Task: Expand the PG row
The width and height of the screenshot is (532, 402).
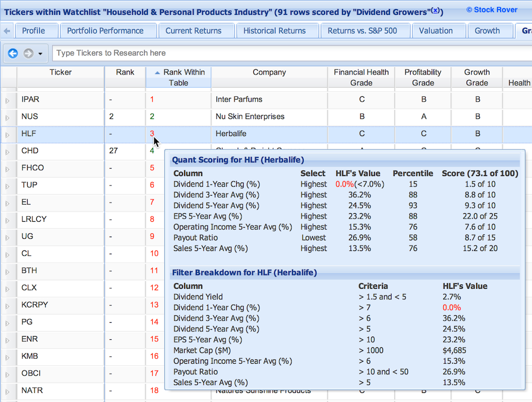Action: point(7,323)
